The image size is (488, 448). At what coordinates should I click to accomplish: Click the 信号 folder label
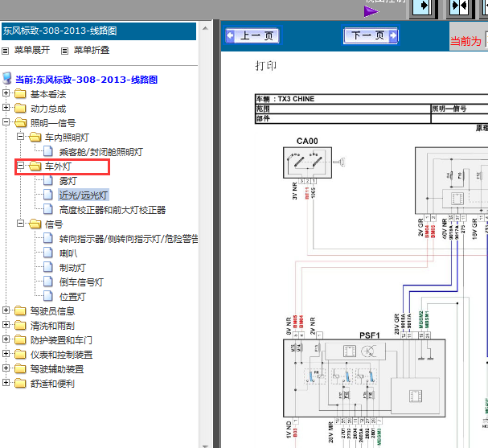coord(54,224)
